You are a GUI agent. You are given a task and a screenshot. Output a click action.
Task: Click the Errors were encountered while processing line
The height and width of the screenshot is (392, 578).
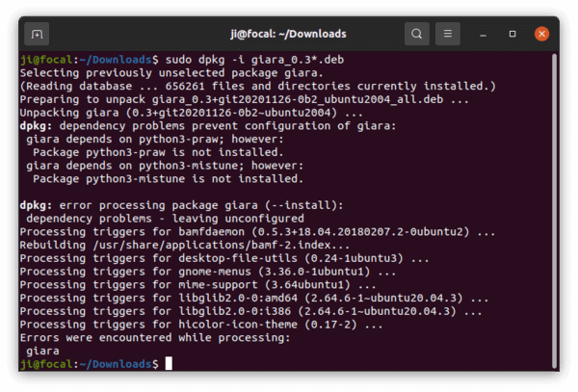click(x=155, y=338)
